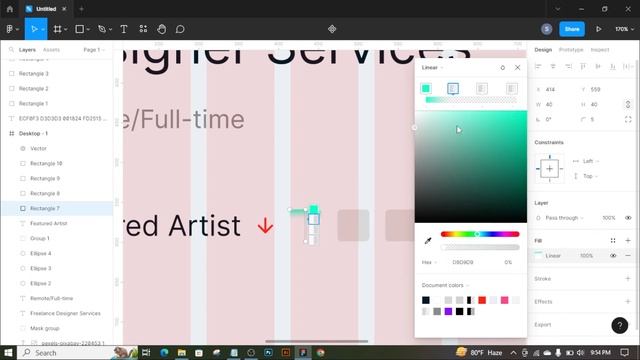This screenshot has height=360, width=640.
Task: Open the 170% zoom dropdown
Action: click(x=624, y=29)
